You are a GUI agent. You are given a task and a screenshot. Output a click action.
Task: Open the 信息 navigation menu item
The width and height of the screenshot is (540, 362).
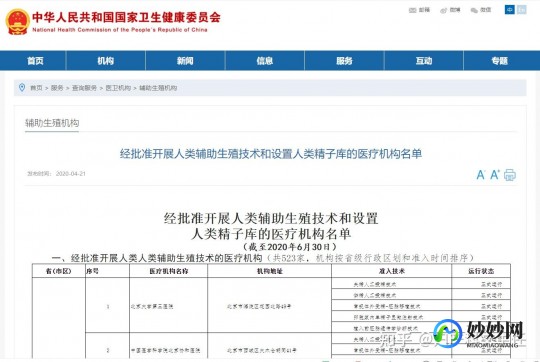pyautogui.click(x=264, y=61)
